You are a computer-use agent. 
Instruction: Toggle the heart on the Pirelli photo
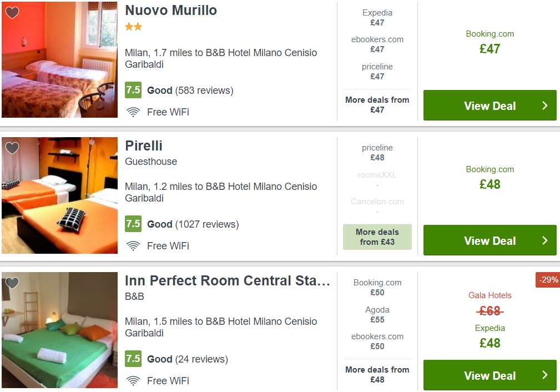tap(12, 148)
